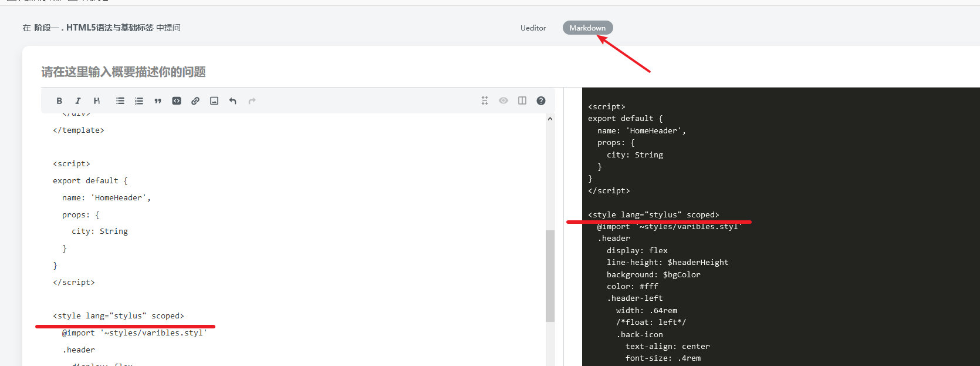This screenshot has width=980, height=366.
Task: Toggle the preview eye icon
Action: (x=503, y=101)
